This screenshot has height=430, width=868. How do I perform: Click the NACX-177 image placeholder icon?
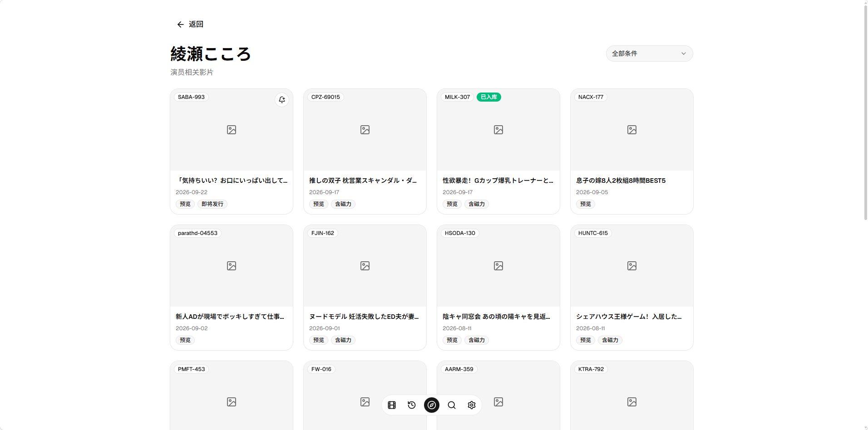pyautogui.click(x=632, y=130)
